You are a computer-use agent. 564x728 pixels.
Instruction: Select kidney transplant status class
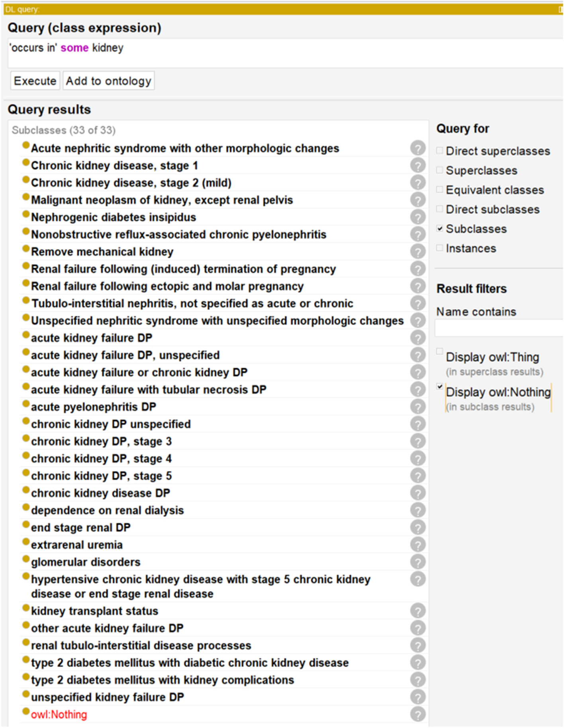(x=94, y=611)
